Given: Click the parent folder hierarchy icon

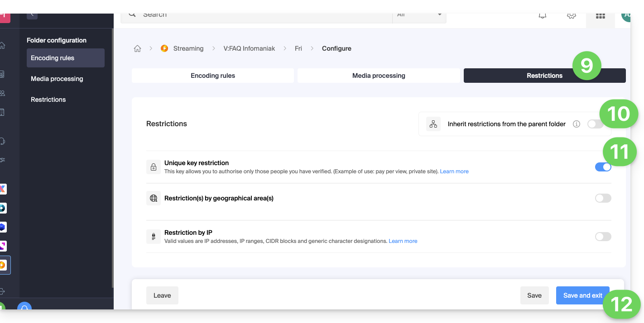Looking at the screenshot, I should tap(433, 124).
